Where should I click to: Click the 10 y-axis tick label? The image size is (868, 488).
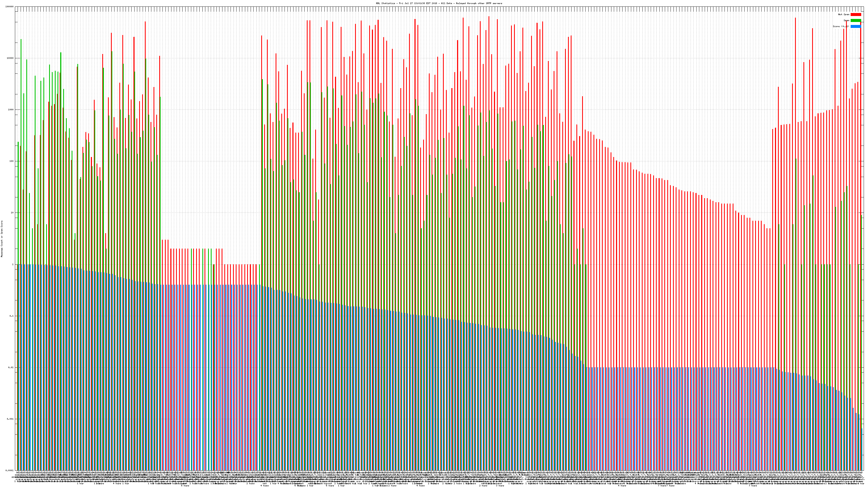(x=12, y=213)
